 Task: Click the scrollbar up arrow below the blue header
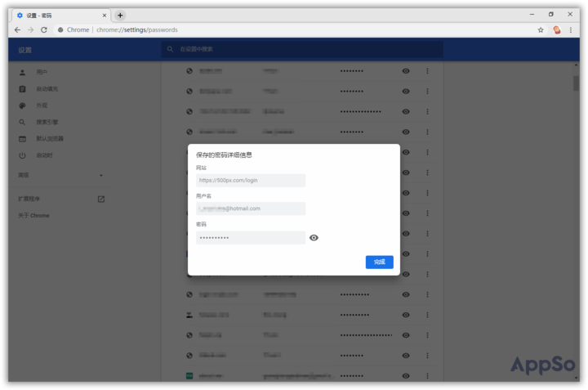coord(576,65)
